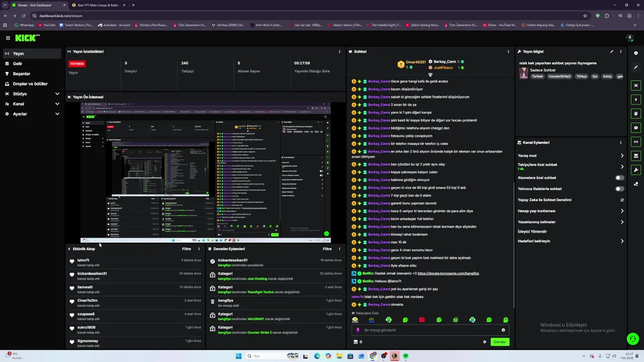644x362 pixels.
Task: Click the CounterStrike2 tag chip
Action: (559, 76)
